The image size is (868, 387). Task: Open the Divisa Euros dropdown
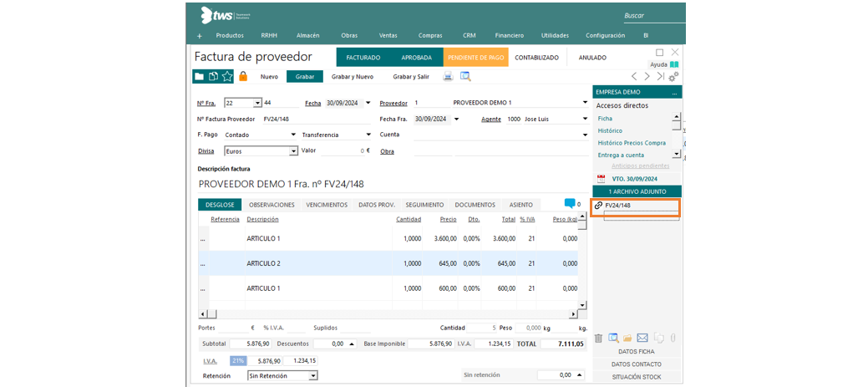293,150
